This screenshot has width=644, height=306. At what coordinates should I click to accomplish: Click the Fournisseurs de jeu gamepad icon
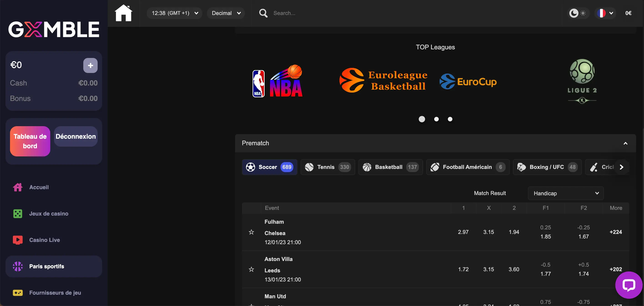click(18, 293)
